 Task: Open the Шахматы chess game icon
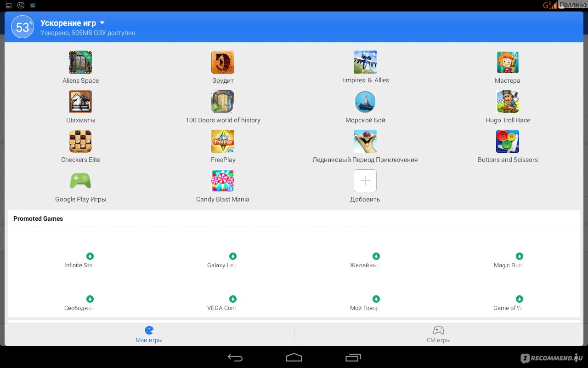[x=80, y=102]
